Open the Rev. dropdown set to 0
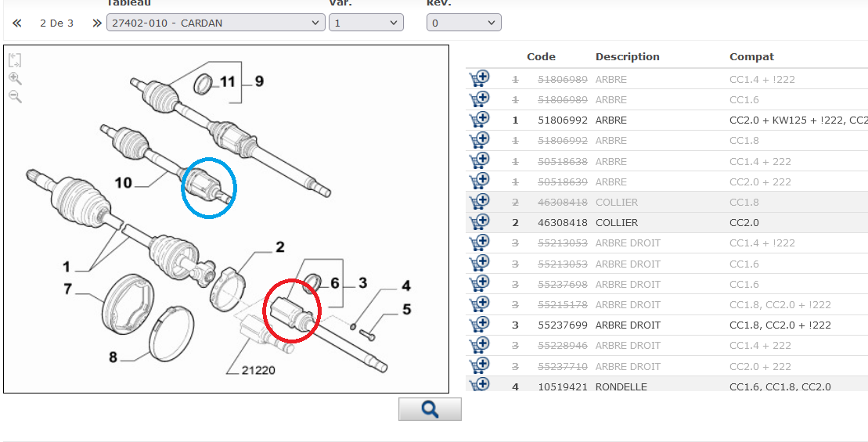 click(464, 23)
